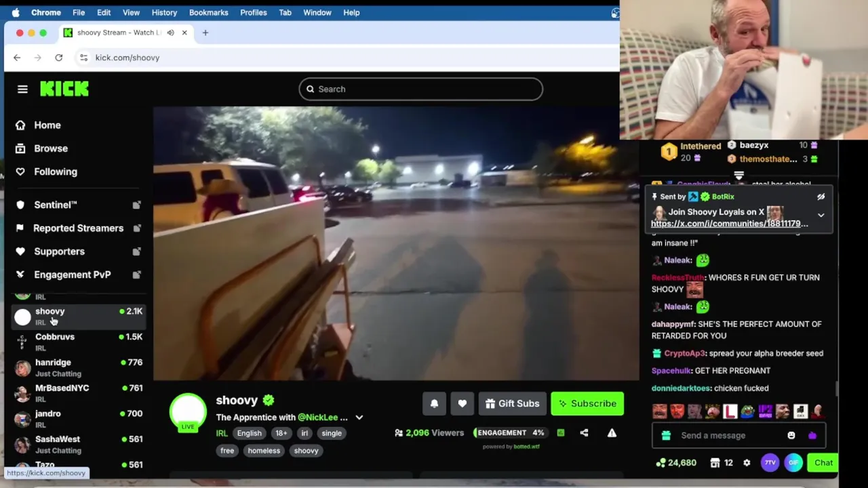
Task: Insert the purple IP2 emote
Action: pos(765,411)
